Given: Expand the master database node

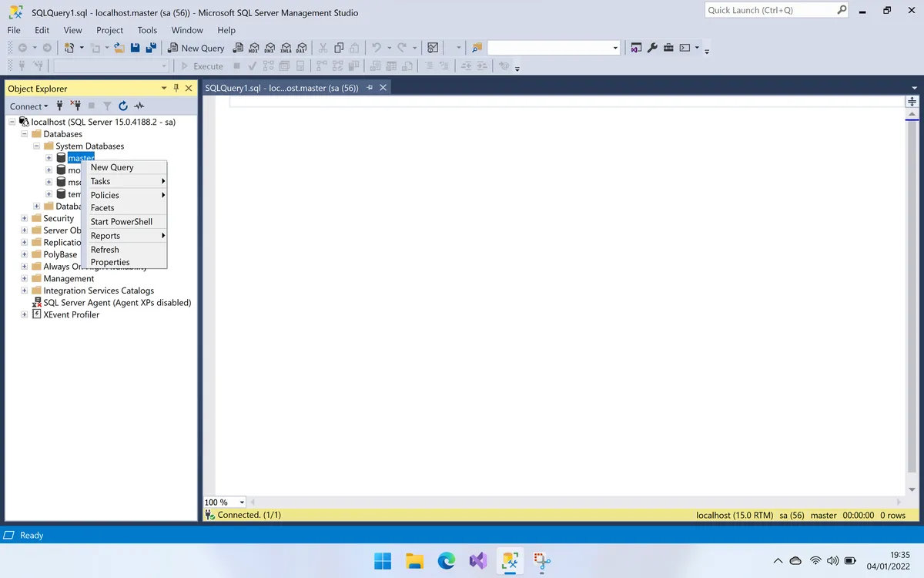Looking at the screenshot, I should click(x=49, y=158).
